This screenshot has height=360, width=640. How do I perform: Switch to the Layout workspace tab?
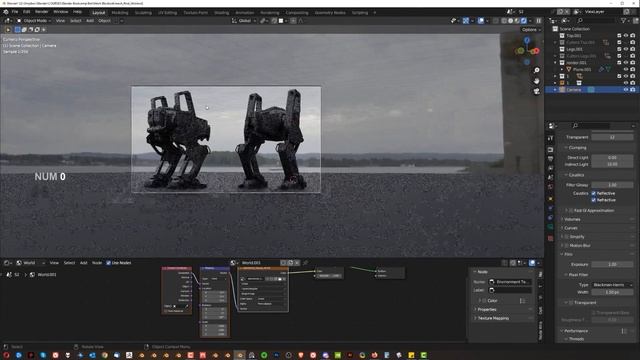(x=98, y=13)
